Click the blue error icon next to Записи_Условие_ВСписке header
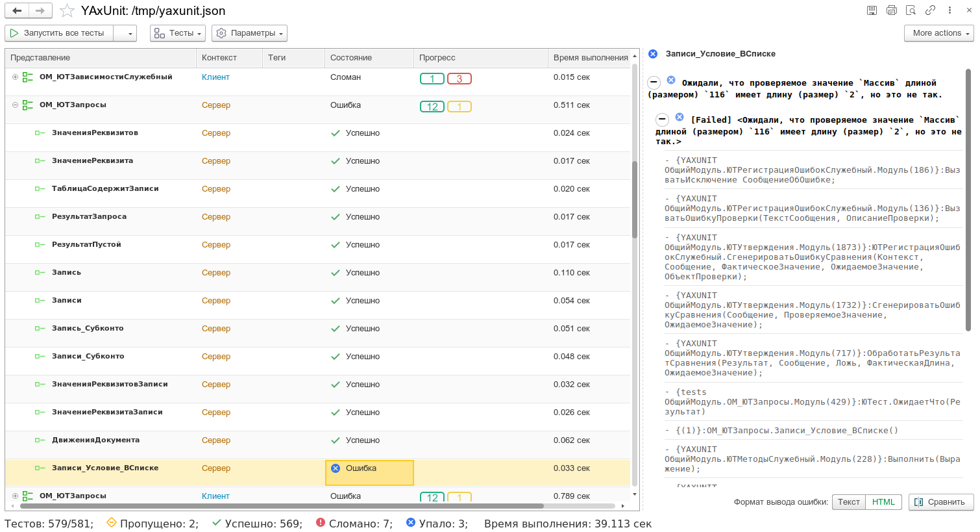The image size is (980, 532). (653, 54)
